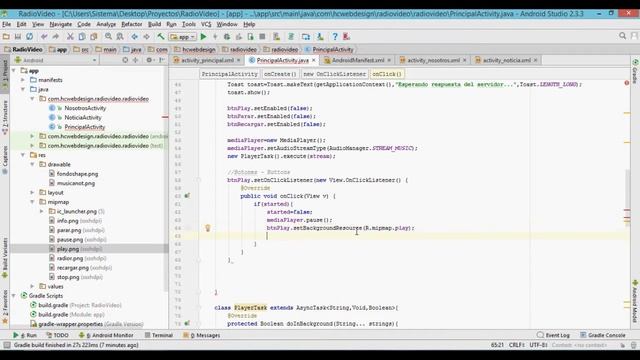Click the CRLF line separator indicator
The height and width of the screenshot is (360, 640).
click(x=516, y=345)
